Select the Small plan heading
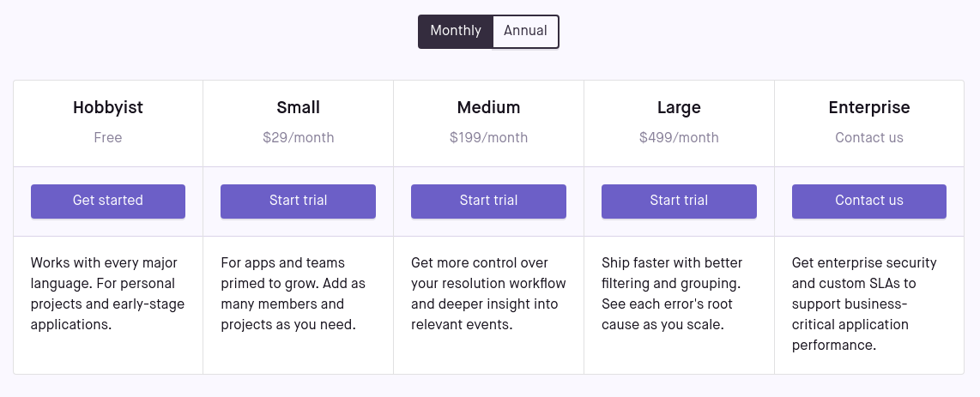 [298, 107]
